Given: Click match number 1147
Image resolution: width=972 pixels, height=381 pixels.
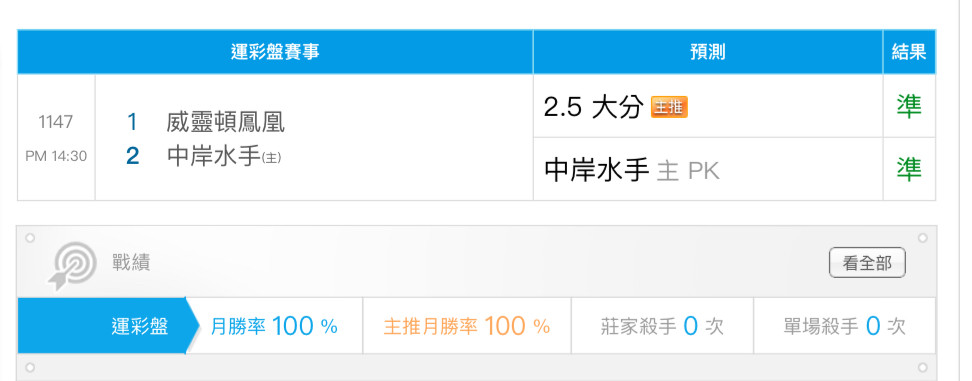Looking at the screenshot, I should (56, 122).
